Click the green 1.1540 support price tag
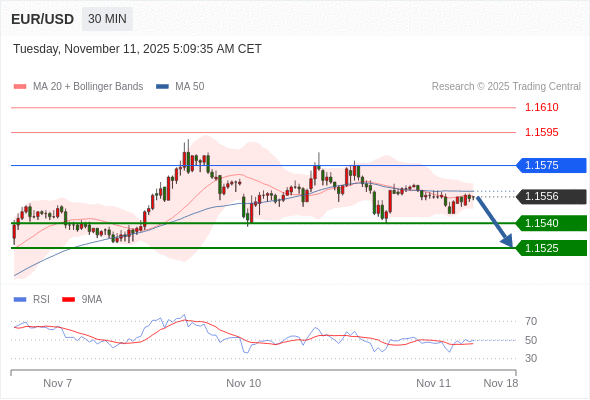 coord(551,223)
